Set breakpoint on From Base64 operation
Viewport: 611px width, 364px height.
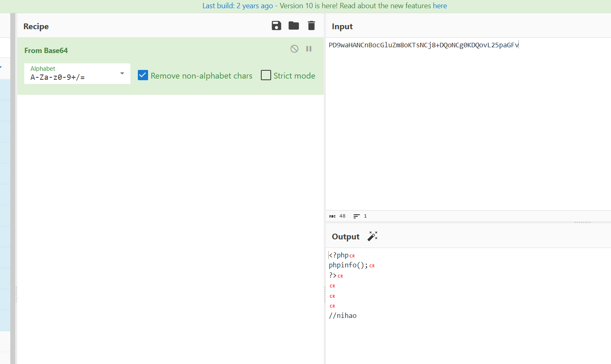pyautogui.click(x=309, y=49)
